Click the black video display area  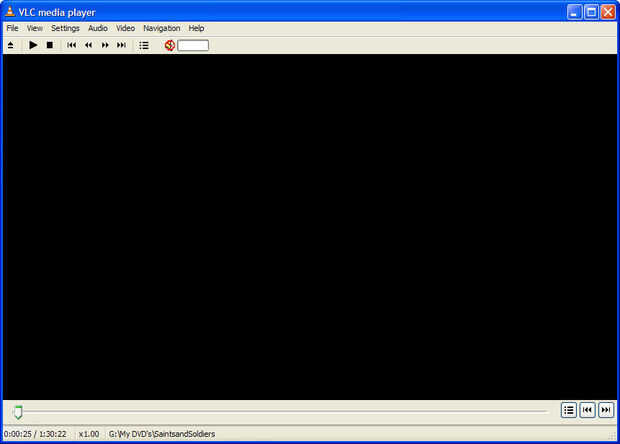pyautogui.click(x=310, y=227)
